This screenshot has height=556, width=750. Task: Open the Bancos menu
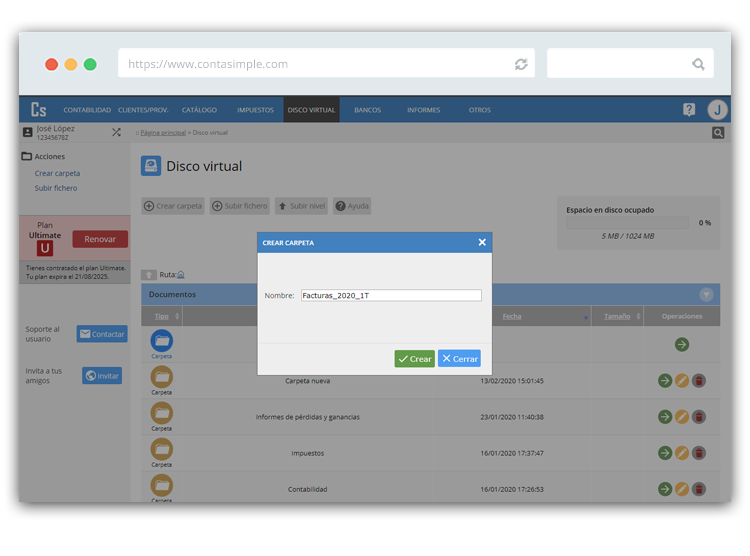(x=367, y=110)
